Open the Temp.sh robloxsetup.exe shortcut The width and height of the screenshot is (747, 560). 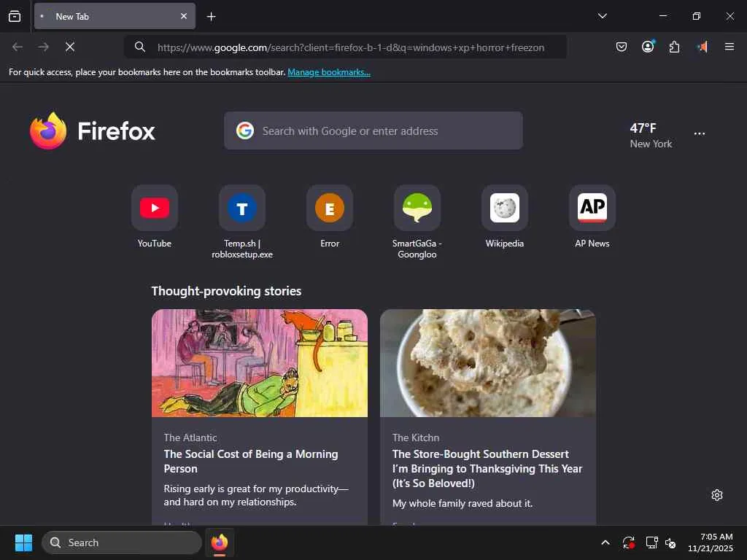[x=242, y=223]
